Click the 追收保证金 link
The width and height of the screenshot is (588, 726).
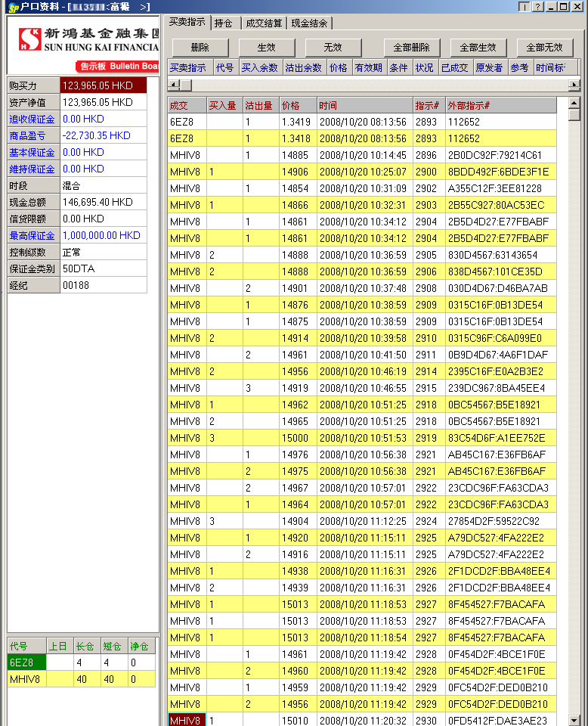(32, 119)
